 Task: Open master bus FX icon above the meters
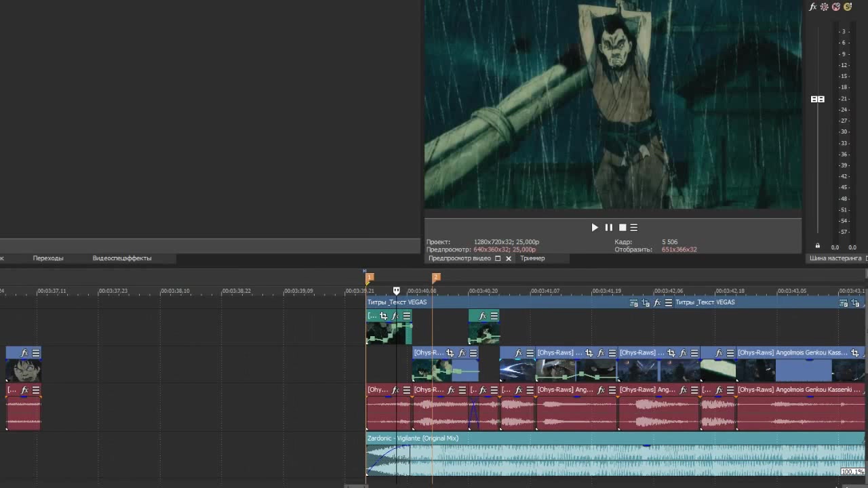click(813, 7)
